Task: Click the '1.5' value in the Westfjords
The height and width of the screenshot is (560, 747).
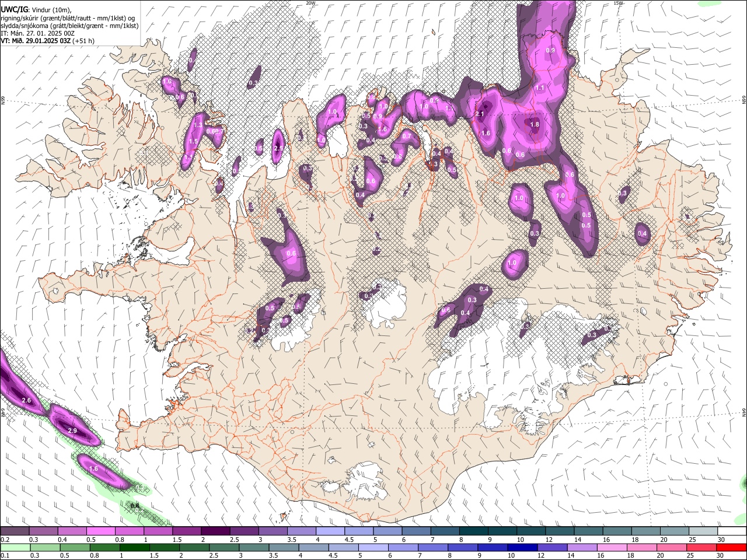Action: [193, 141]
